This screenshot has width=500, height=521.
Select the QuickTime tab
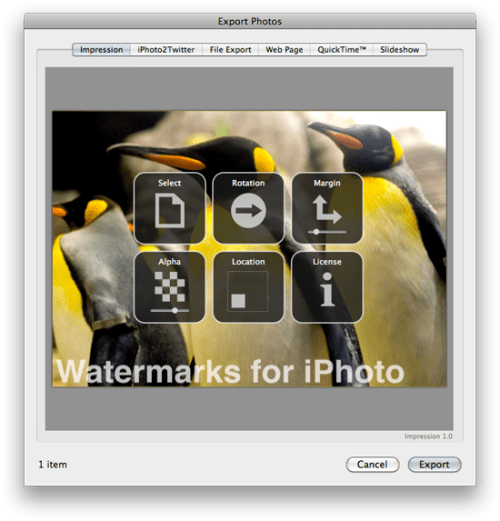pos(342,50)
